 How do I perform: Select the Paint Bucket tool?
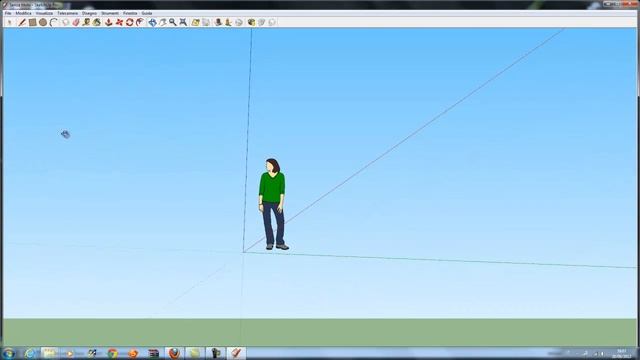97,22
